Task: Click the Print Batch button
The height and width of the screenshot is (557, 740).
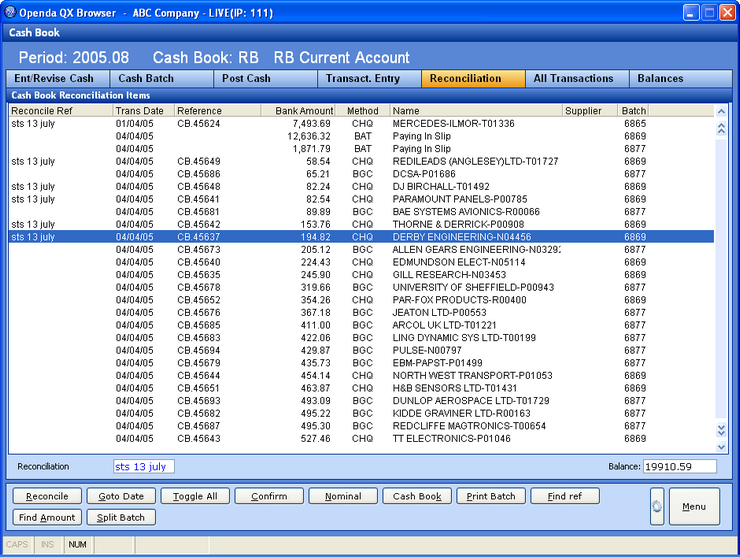Action: (x=491, y=496)
